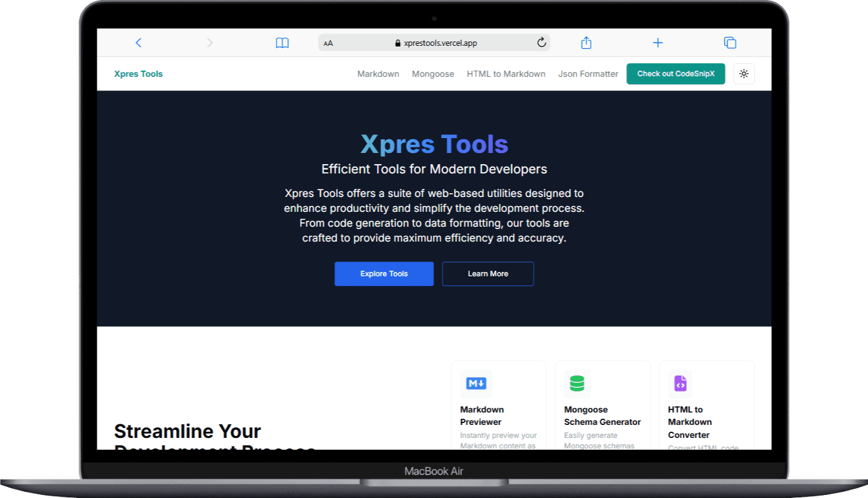Viewport: 868px width, 498px height.
Task: Click the Markdown Previewer card icon
Action: (476, 384)
